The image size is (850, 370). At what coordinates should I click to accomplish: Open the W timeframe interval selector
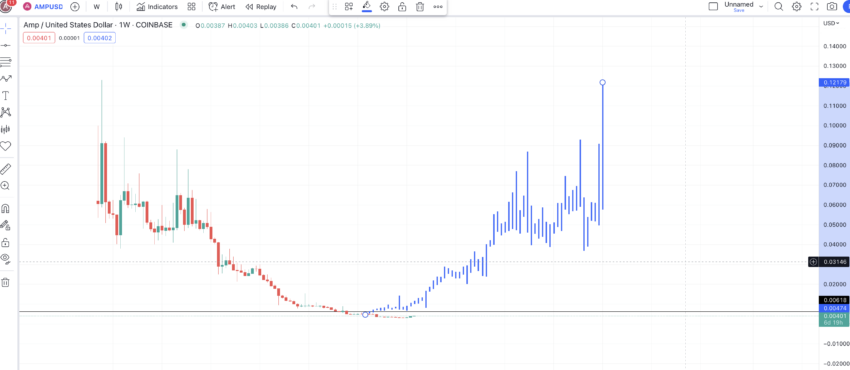pyautogui.click(x=96, y=7)
